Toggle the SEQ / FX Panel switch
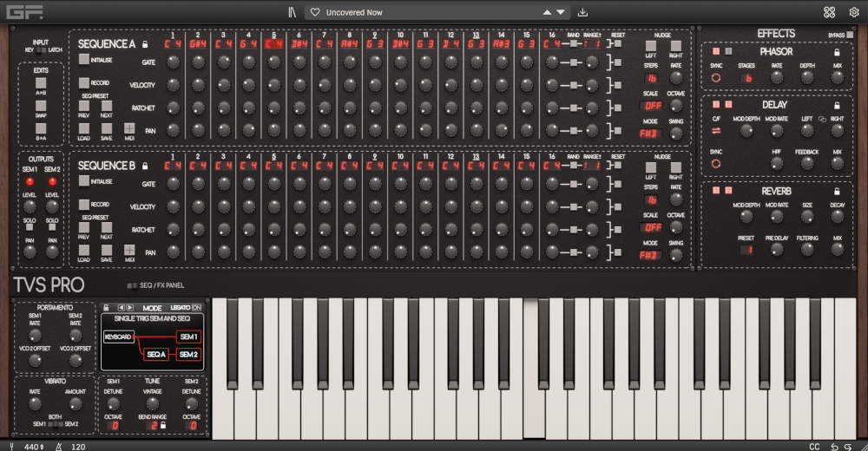 132,285
